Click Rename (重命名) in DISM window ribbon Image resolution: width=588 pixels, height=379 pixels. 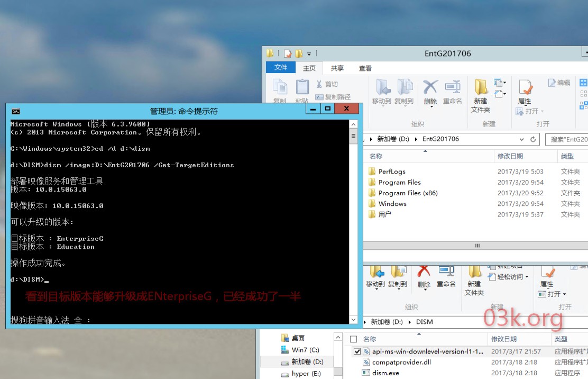coord(446,276)
